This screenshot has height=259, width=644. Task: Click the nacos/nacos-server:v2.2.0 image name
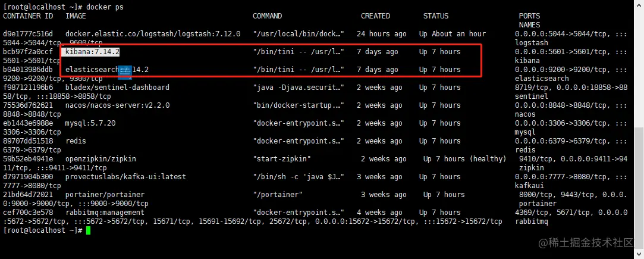(118, 105)
